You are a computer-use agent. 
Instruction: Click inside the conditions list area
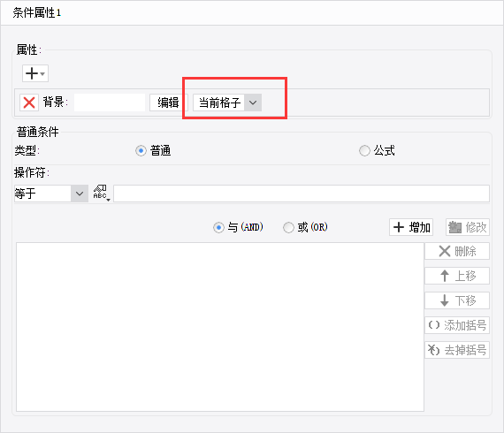[x=220, y=327]
